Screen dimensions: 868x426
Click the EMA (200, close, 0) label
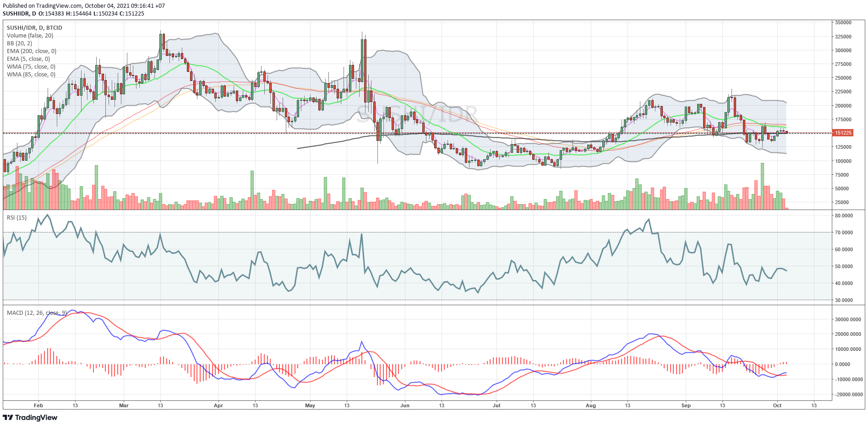pos(32,51)
